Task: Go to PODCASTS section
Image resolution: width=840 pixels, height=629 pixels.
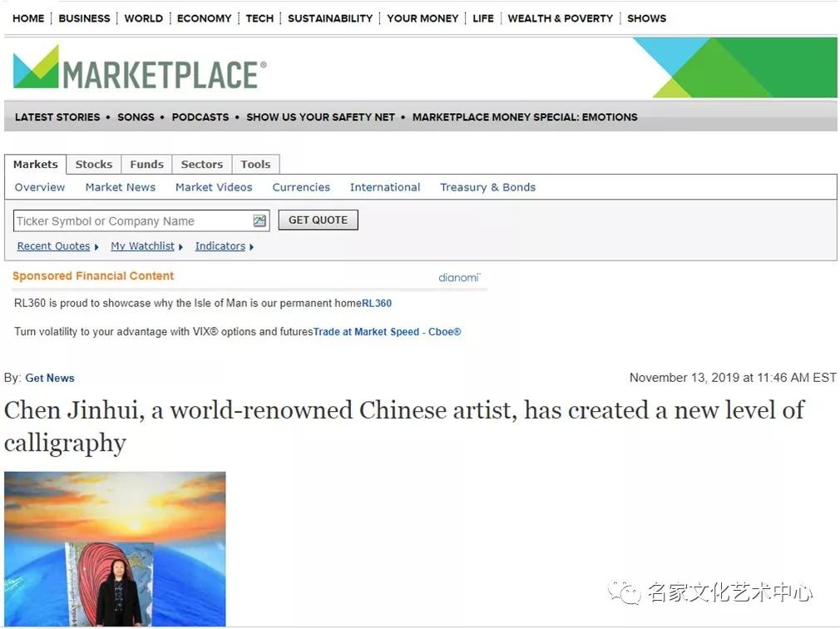Action: coord(200,116)
